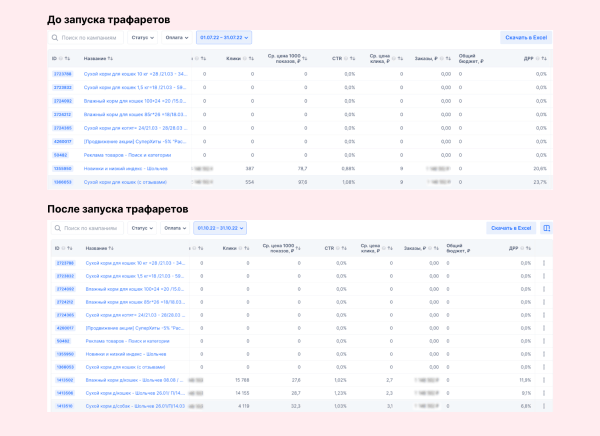Click CTR value 0,88%
The image size is (600, 436).
tap(348, 168)
